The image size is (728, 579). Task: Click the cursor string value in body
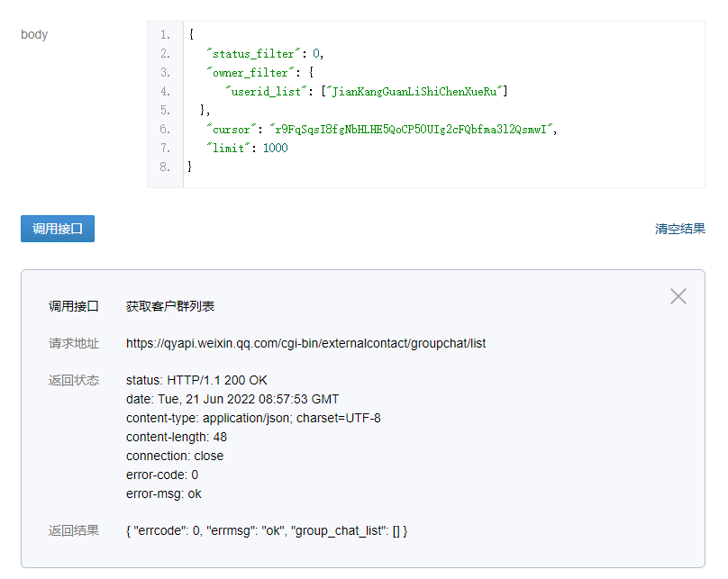click(x=411, y=129)
